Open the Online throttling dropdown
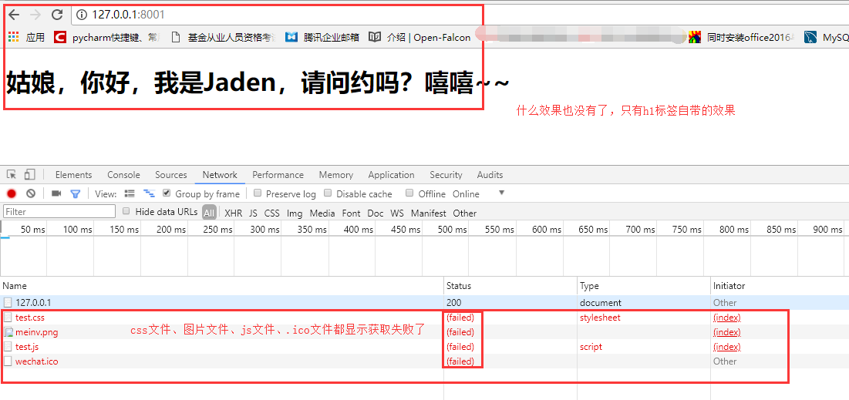Viewport: 849px width, 400px height. pos(479,194)
